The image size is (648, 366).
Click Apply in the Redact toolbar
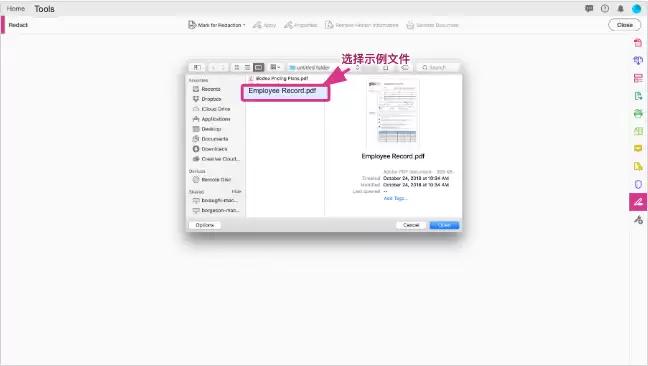click(x=264, y=25)
